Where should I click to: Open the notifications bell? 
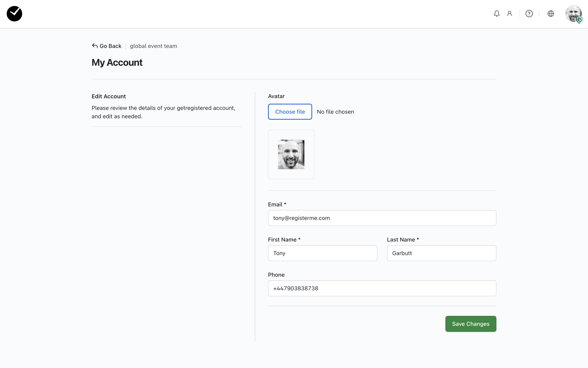[x=497, y=14]
